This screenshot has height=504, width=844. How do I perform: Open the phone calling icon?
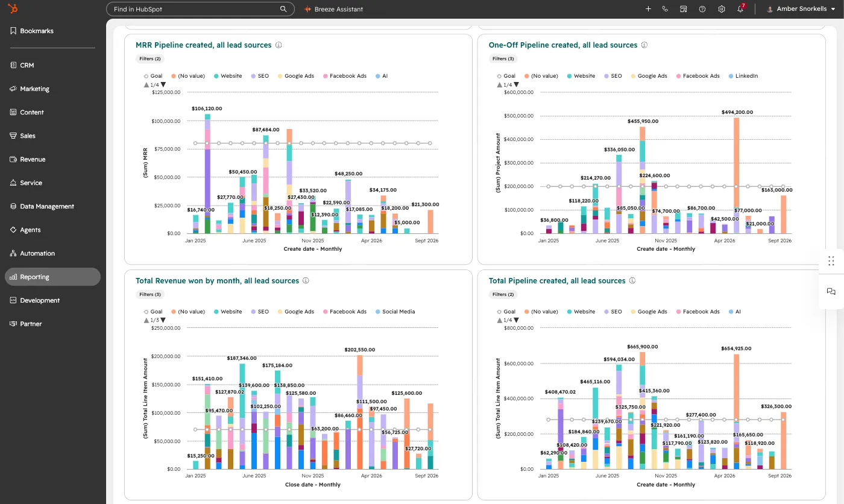click(x=665, y=9)
